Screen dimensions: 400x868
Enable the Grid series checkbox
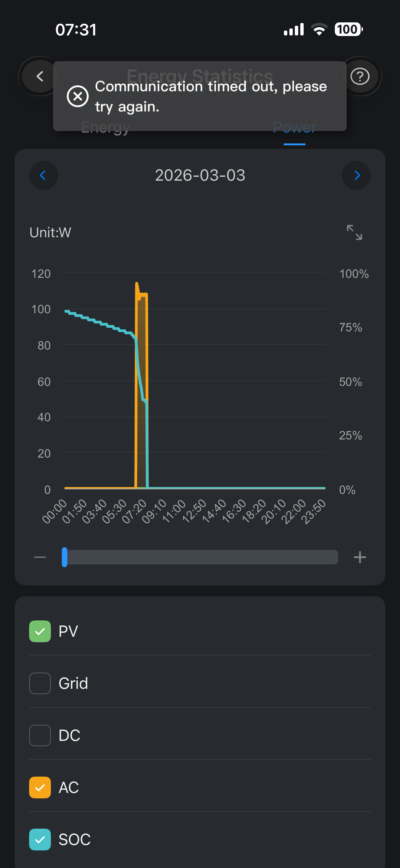pyautogui.click(x=40, y=683)
